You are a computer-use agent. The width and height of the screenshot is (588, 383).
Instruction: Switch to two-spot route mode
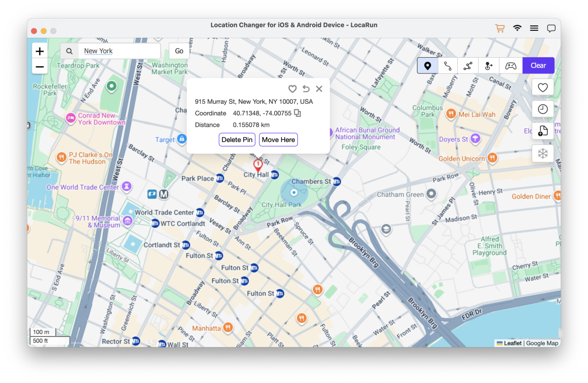tap(448, 66)
